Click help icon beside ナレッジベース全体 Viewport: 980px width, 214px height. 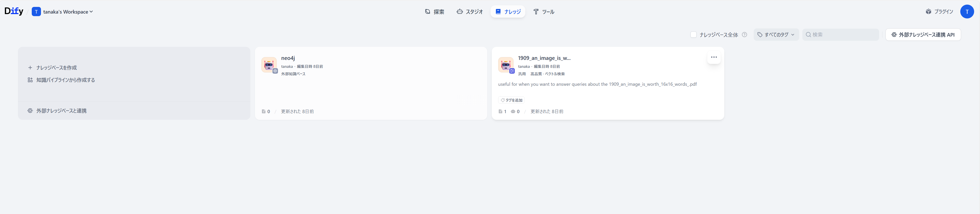744,35
